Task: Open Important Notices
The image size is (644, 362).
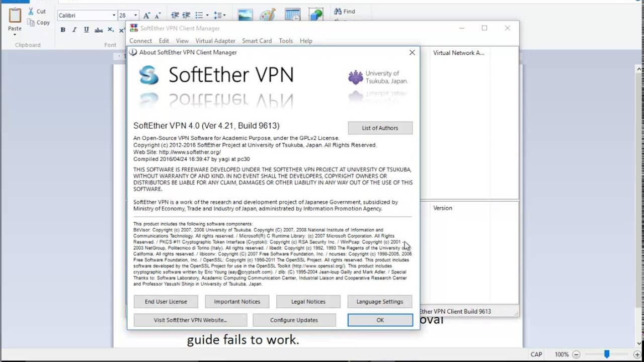Action: pyautogui.click(x=237, y=302)
